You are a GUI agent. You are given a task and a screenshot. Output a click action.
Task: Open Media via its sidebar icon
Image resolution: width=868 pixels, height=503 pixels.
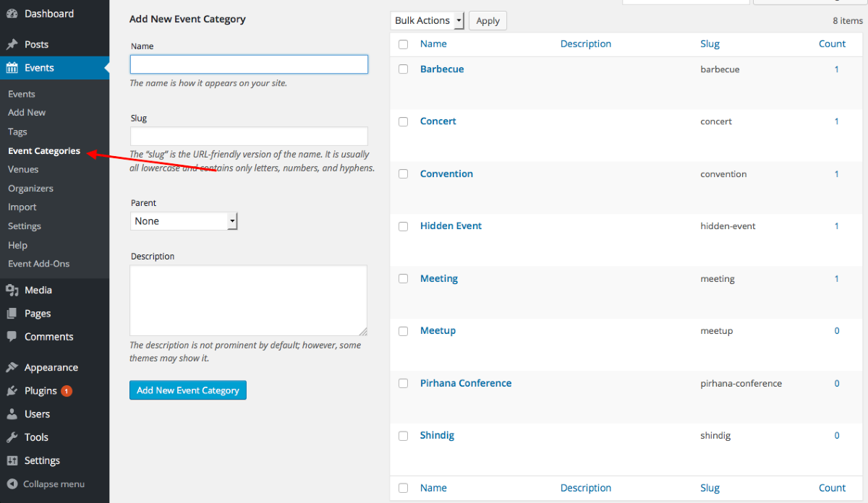click(12, 290)
